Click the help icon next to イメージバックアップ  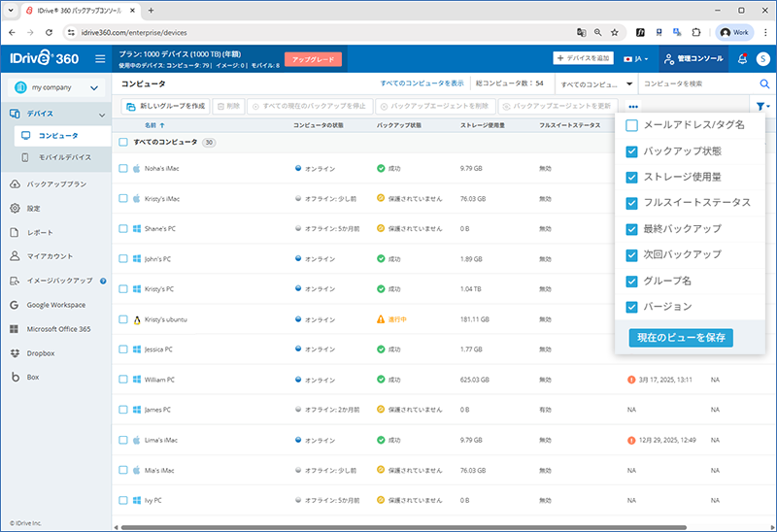tap(103, 281)
